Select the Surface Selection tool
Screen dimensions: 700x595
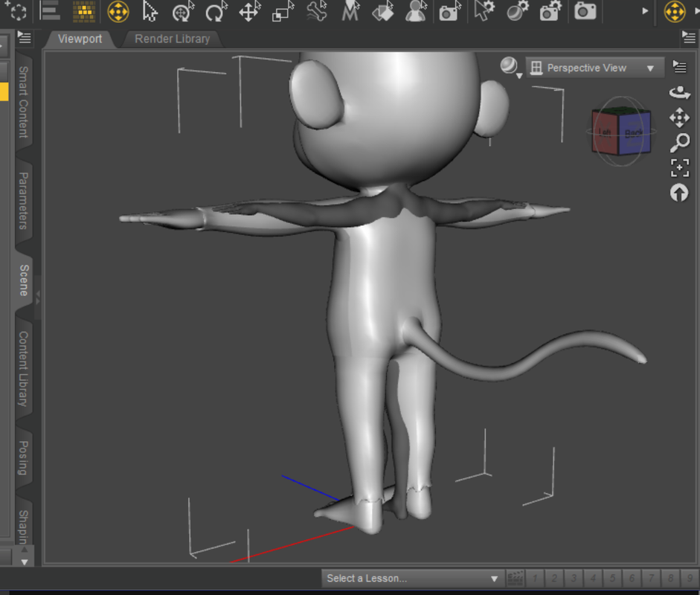pyautogui.click(x=383, y=12)
